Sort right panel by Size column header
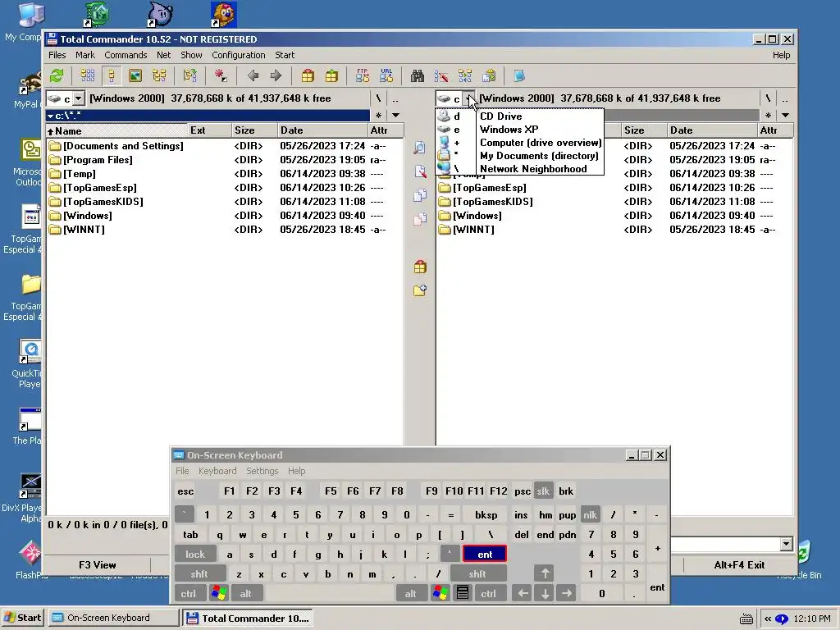Screen dimensions: 840x630 [x=644, y=130]
